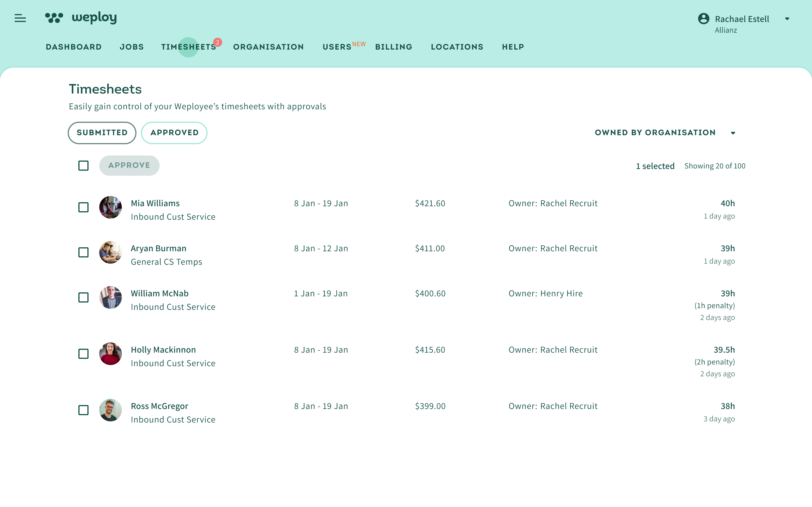Click Ross McGregor's avatar picture

point(111,410)
